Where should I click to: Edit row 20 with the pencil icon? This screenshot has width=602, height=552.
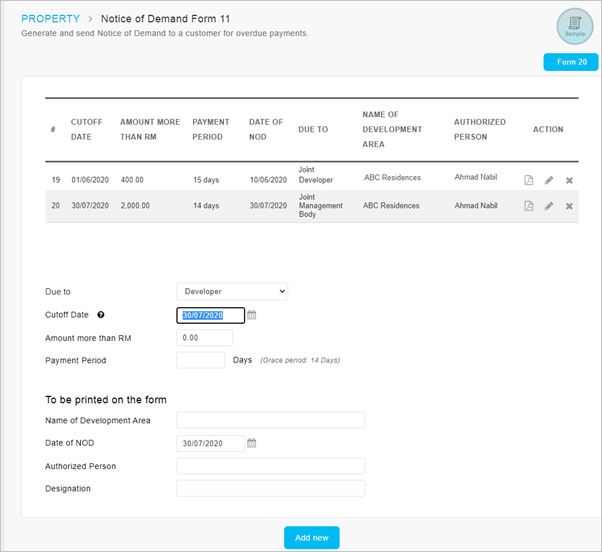click(549, 206)
